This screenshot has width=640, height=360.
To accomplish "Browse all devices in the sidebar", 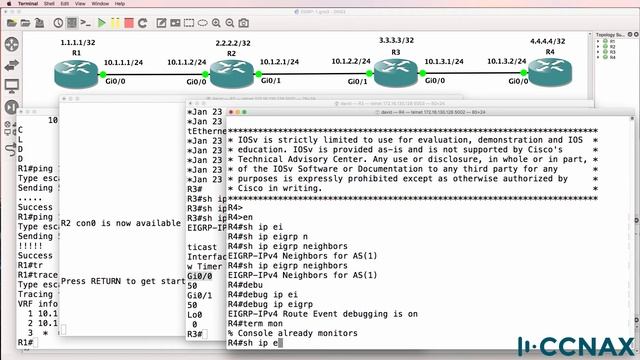I will [9, 128].
